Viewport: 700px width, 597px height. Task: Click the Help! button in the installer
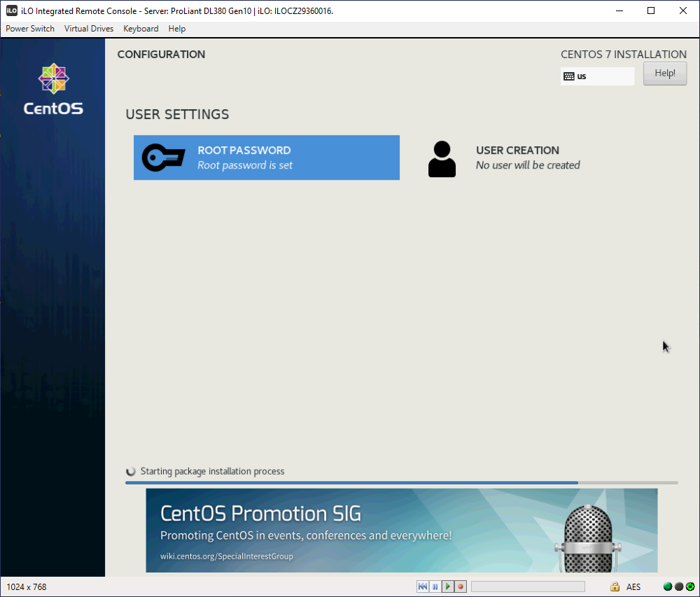pyautogui.click(x=665, y=73)
